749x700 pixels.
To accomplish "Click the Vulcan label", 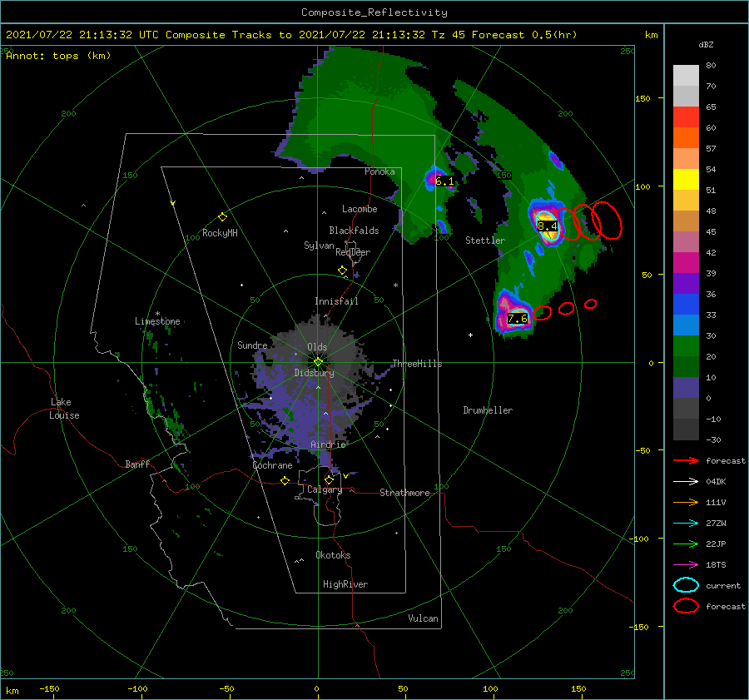I will 423,618.
